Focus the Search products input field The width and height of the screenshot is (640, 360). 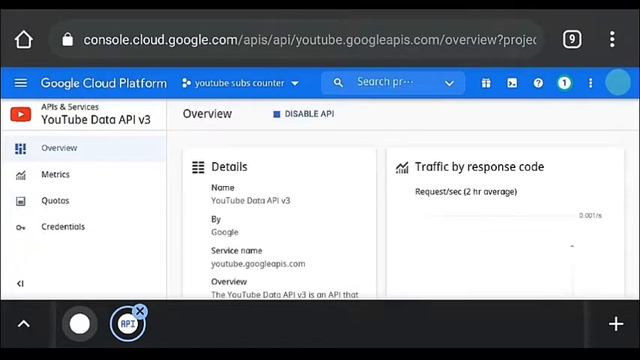[386, 82]
